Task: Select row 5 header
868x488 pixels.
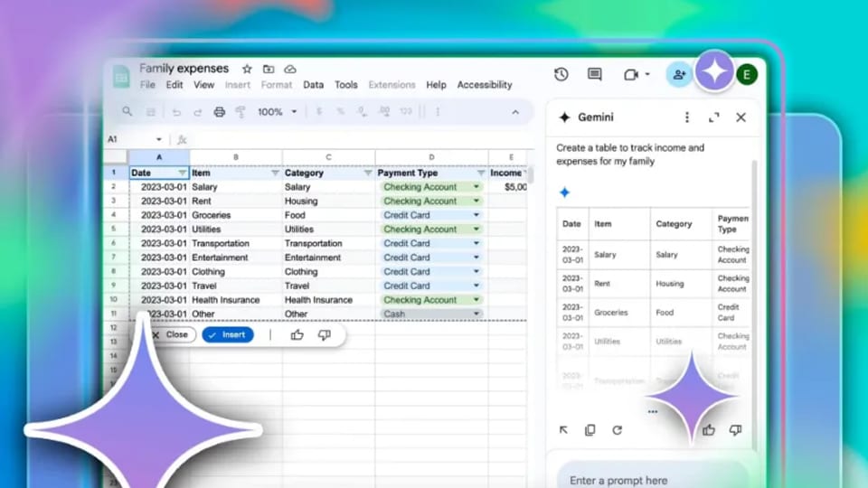Action: pos(114,229)
